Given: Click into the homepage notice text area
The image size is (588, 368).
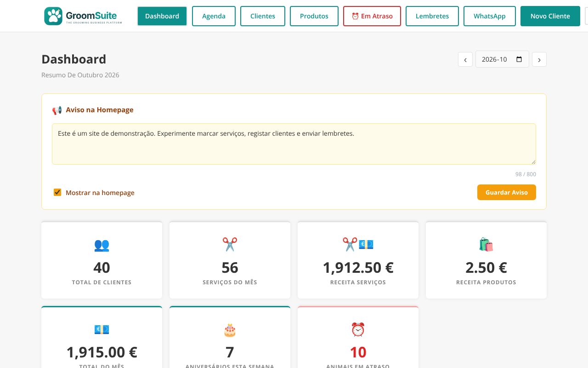Looking at the screenshot, I should [294, 144].
